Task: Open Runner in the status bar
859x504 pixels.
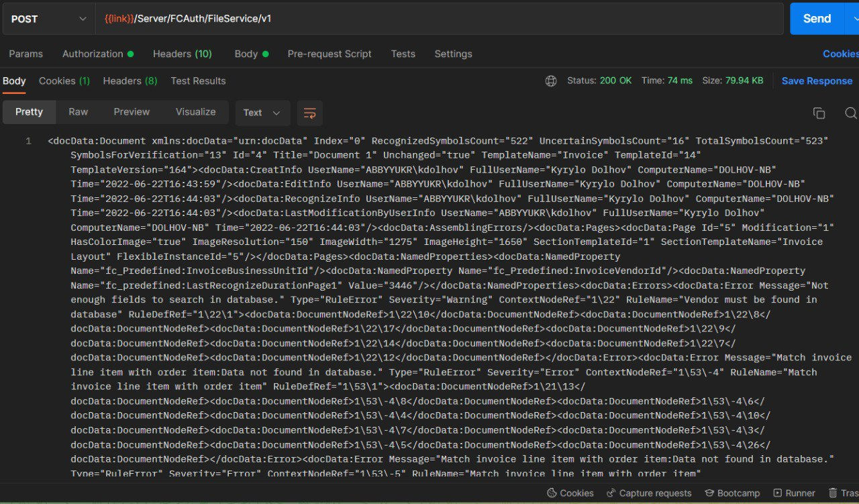Action: (794, 493)
